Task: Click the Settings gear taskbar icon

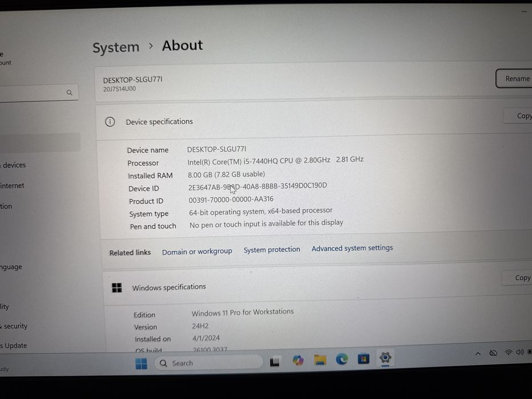Action: (385, 357)
